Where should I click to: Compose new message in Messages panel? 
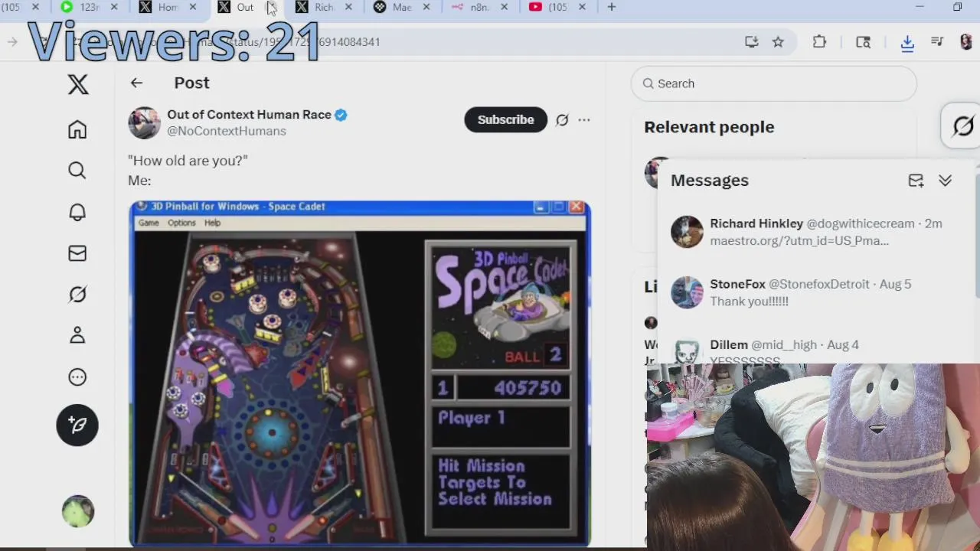pos(916,181)
